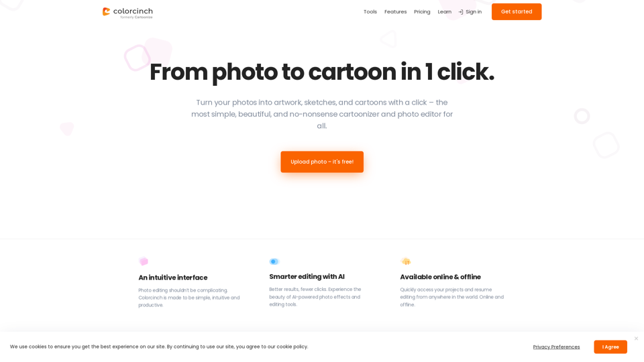Click the sign-in arrow icon
644x362 pixels.
(461, 12)
